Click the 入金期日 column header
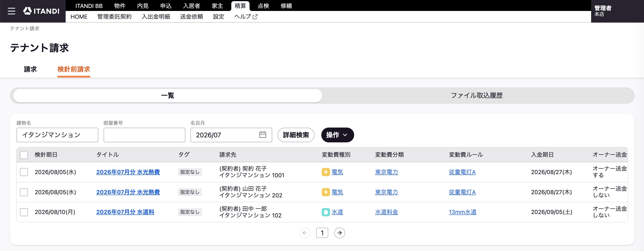The image size is (644, 251). (542, 155)
